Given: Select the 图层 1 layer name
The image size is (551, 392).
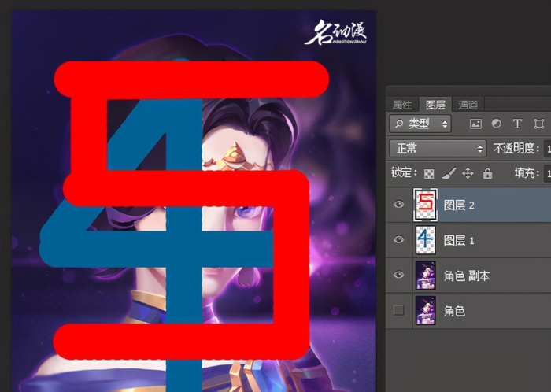Looking at the screenshot, I should click(460, 240).
